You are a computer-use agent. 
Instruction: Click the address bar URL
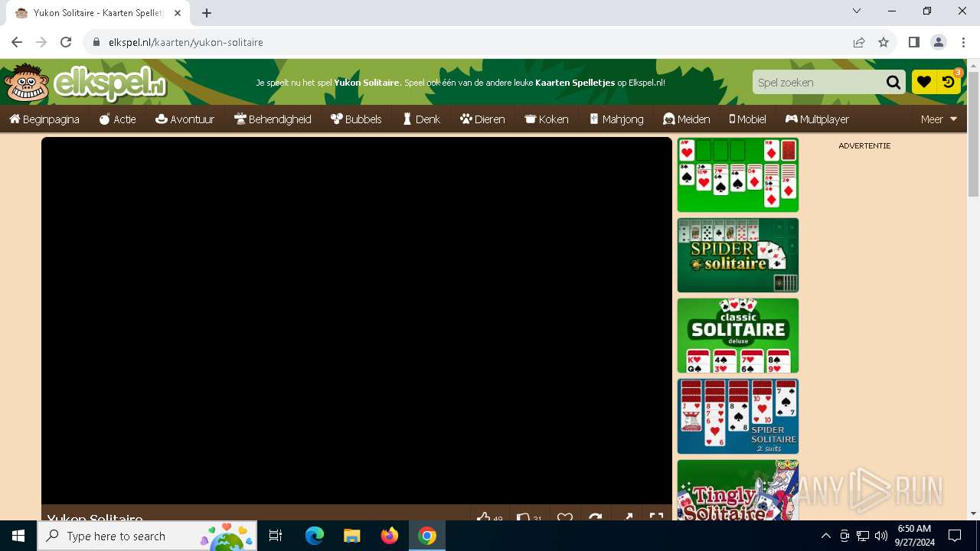pyautogui.click(x=186, y=42)
